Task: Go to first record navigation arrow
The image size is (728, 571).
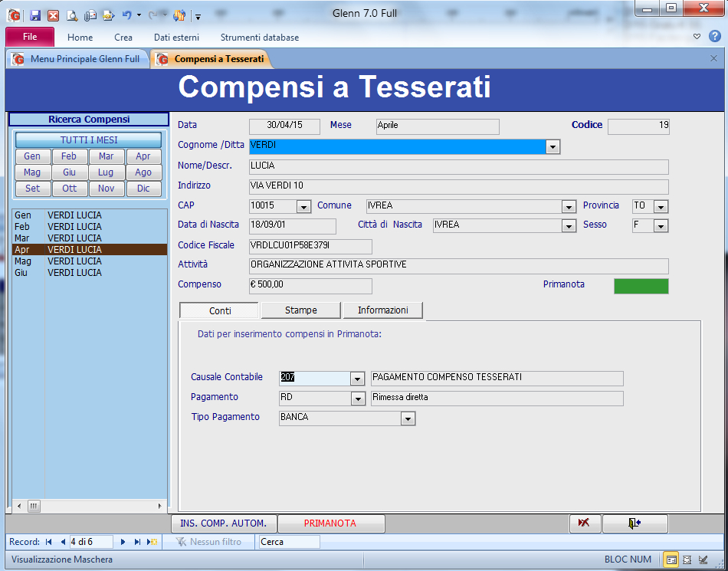Action: point(49,542)
